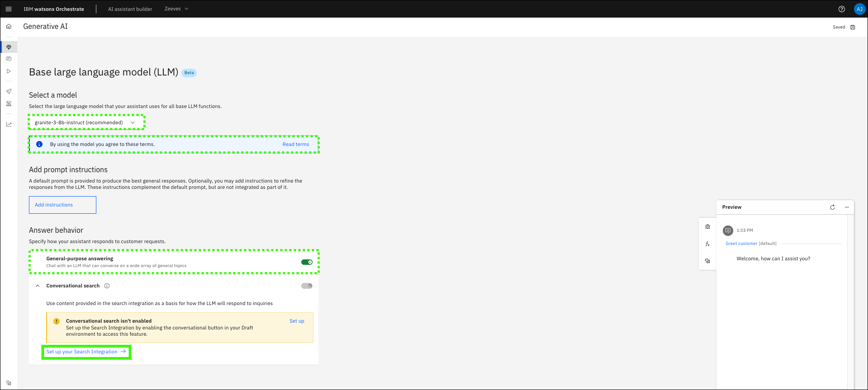
Task: Restart the Preview conversation with refresh icon
Action: click(832, 207)
